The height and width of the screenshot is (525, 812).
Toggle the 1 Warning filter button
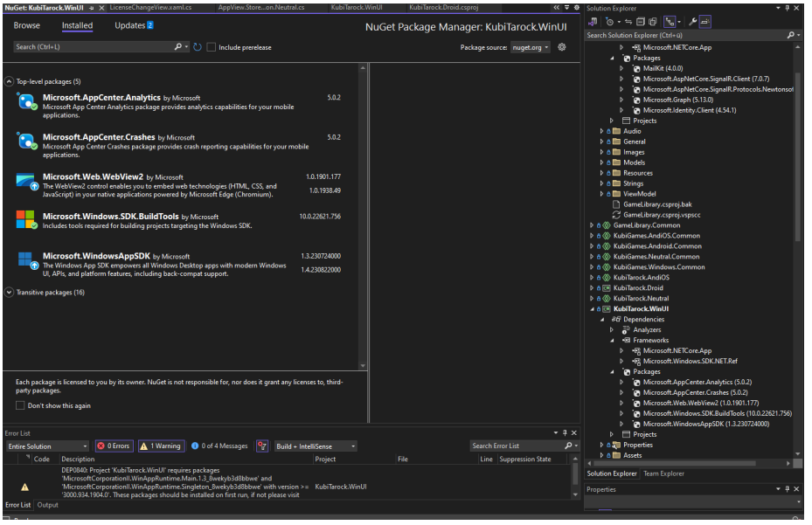tap(161, 446)
